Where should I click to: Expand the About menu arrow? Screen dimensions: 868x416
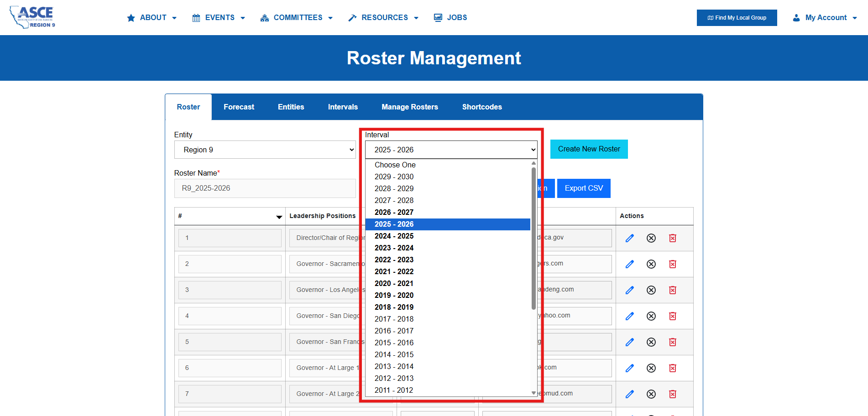click(x=174, y=18)
